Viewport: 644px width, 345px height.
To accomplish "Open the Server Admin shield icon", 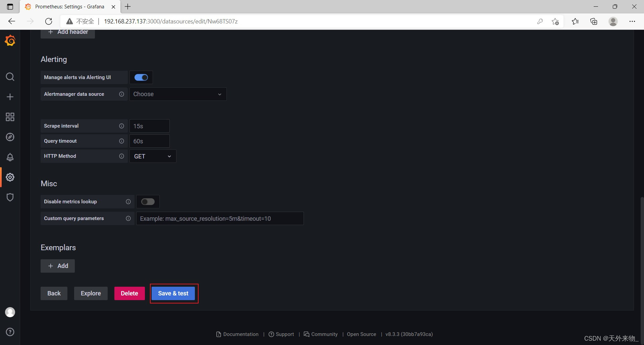I will click(10, 197).
